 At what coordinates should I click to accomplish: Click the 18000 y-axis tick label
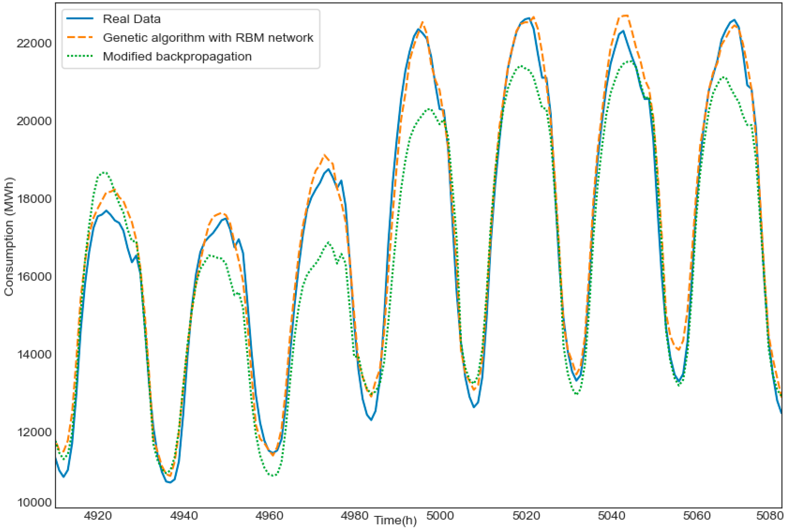point(34,199)
